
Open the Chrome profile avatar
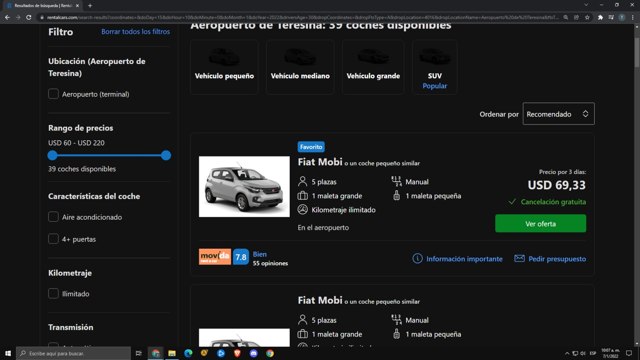(622, 18)
